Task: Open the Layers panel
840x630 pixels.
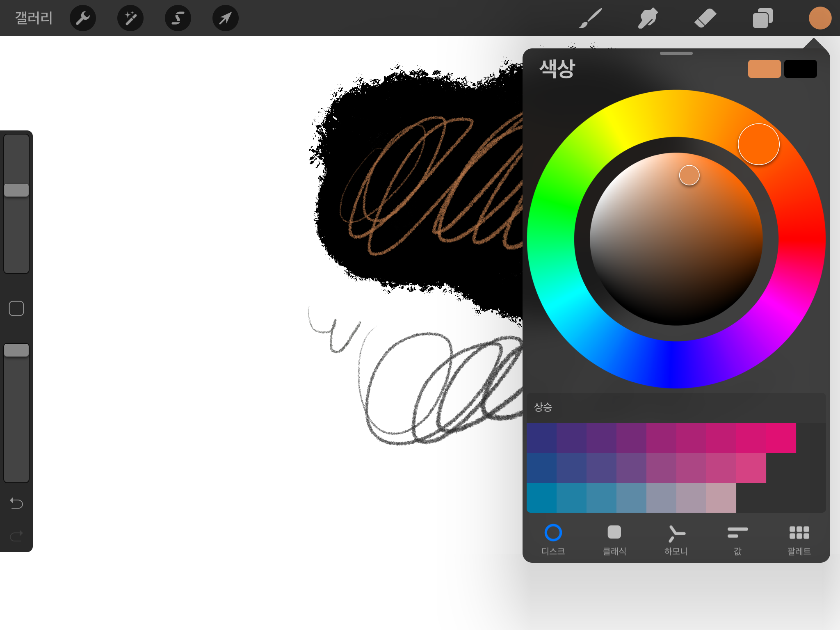Action: tap(763, 18)
